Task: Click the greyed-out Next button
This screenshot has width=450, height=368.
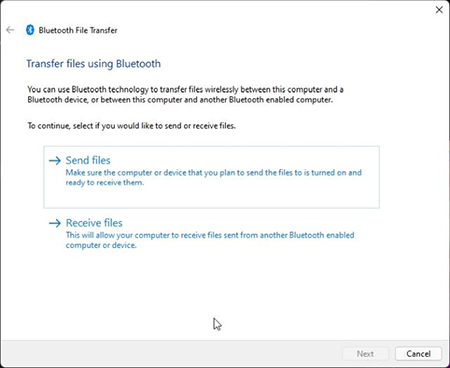Action: (365, 354)
